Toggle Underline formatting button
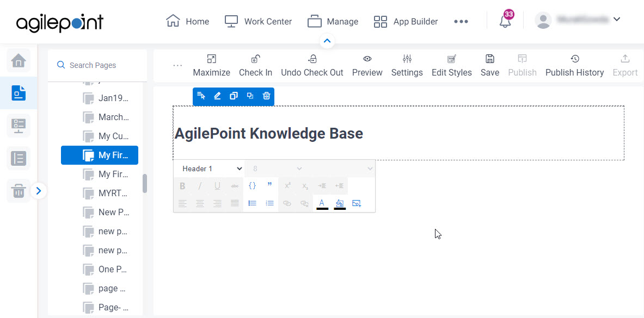The height and width of the screenshot is (318, 644). 217,186
